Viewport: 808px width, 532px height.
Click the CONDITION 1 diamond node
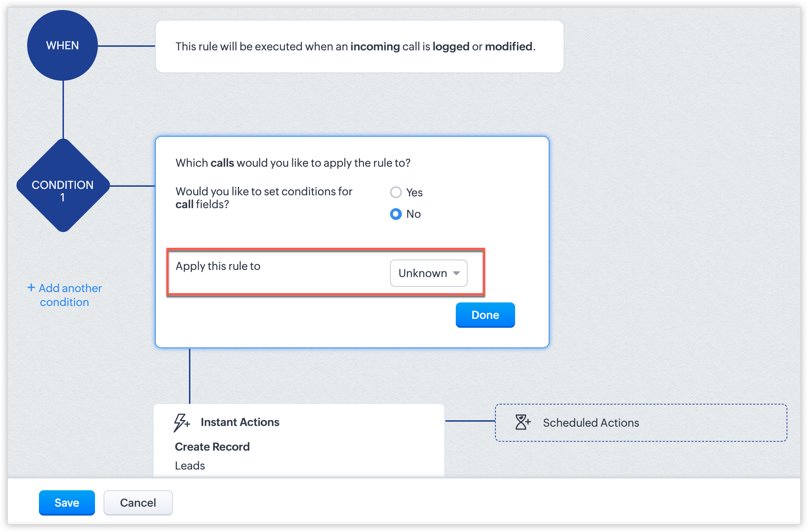[63, 186]
